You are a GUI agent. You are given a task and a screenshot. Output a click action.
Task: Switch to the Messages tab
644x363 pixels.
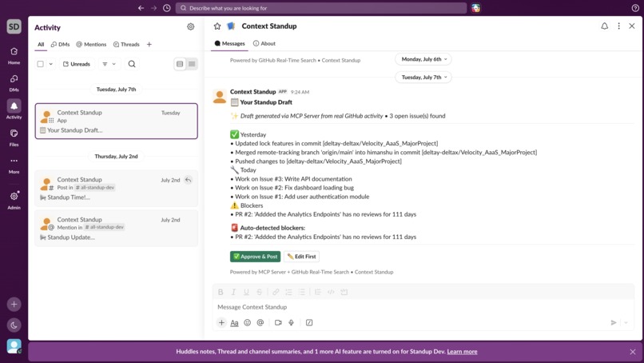(x=229, y=43)
